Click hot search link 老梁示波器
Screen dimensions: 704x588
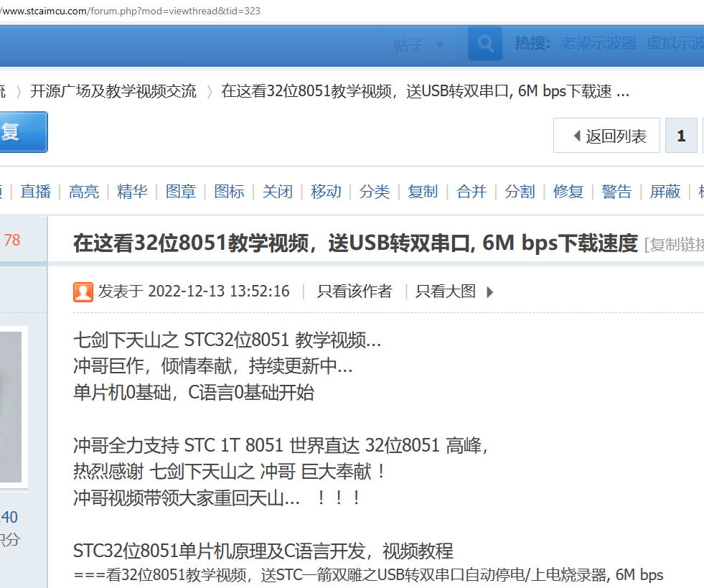point(599,43)
